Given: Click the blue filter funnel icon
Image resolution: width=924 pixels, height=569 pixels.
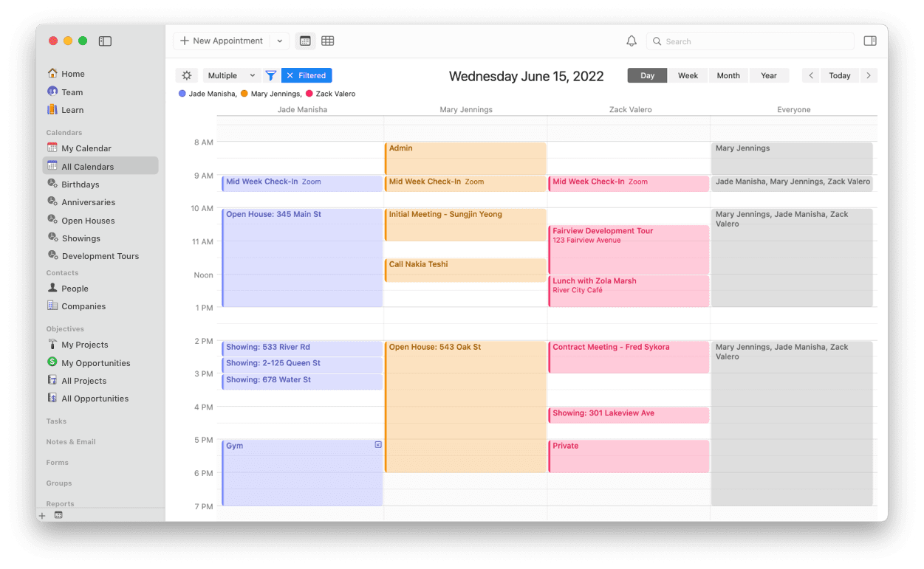Looking at the screenshot, I should [271, 75].
